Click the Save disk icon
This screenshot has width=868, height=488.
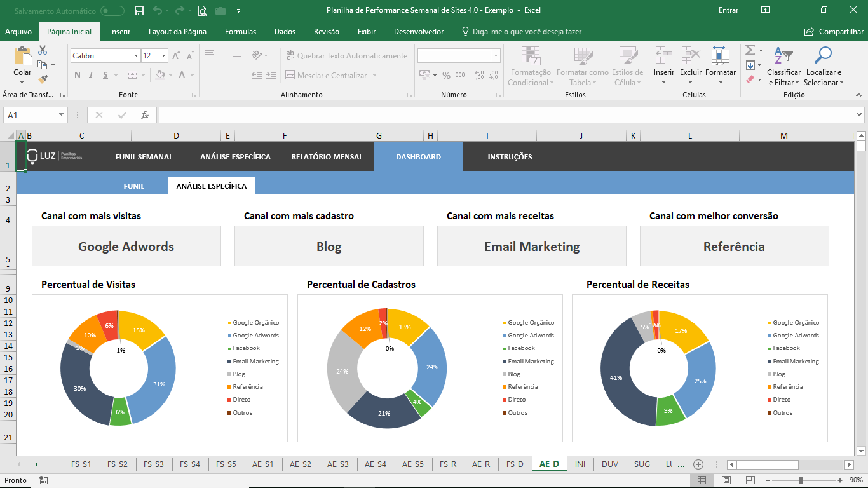point(139,10)
